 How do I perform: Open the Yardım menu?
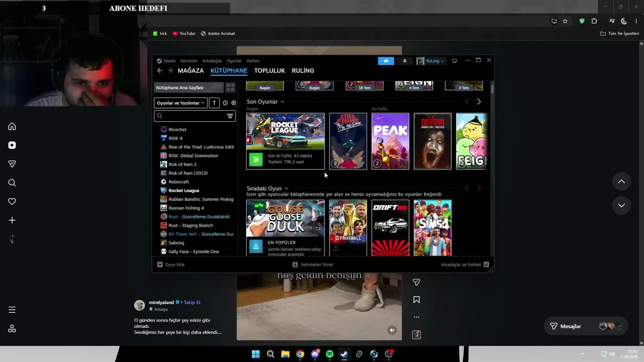253,61
